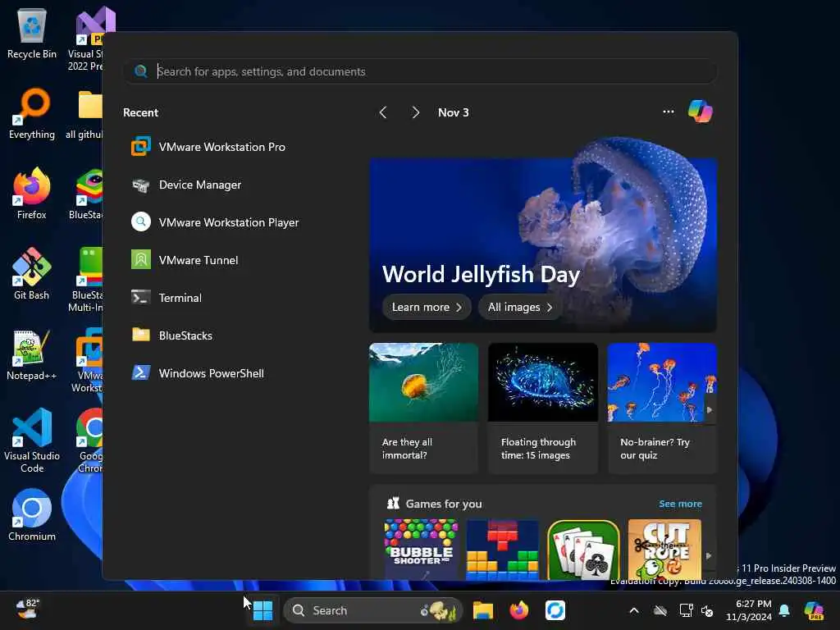
Task: Show more games with arrow
Action: pyautogui.click(x=709, y=556)
